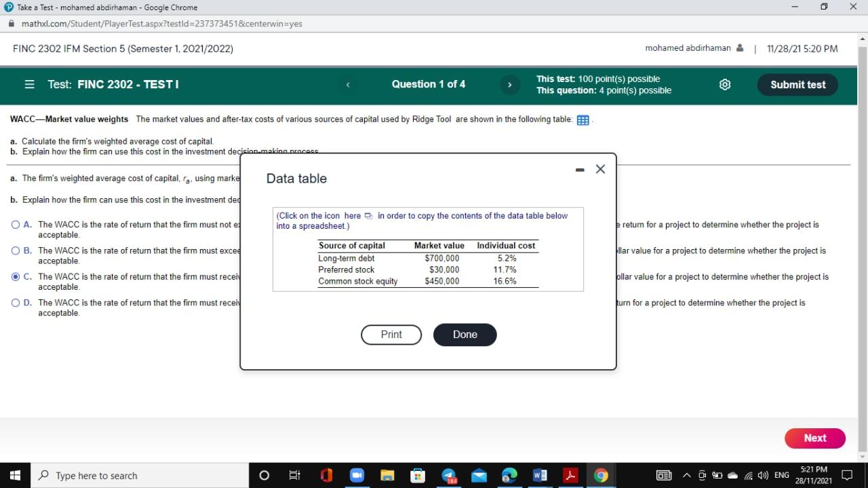868x488 pixels.
Task: Click the '$700,000' market value cell
Action: [442, 259]
